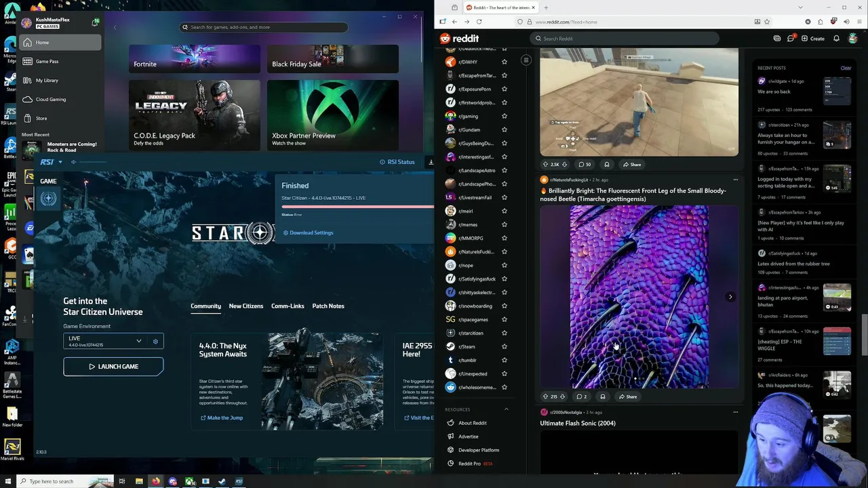The image size is (868, 488).
Task: Toggle favorite star for r/memes
Action: pyautogui.click(x=504, y=224)
